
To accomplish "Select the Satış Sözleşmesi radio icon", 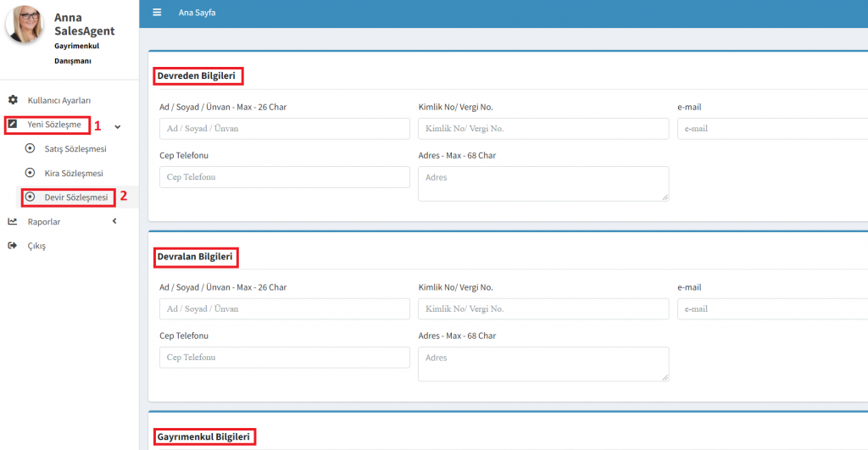I will pos(30,149).
